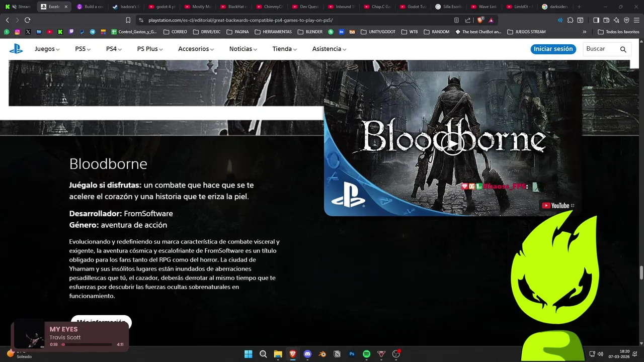The width and height of the screenshot is (644, 362).
Task: Open Discord from the taskbar
Action: (307, 354)
